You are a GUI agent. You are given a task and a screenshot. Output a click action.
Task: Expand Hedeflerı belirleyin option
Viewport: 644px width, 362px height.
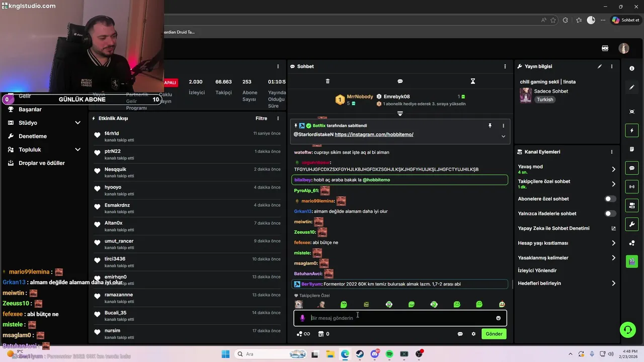[x=613, y=284]
